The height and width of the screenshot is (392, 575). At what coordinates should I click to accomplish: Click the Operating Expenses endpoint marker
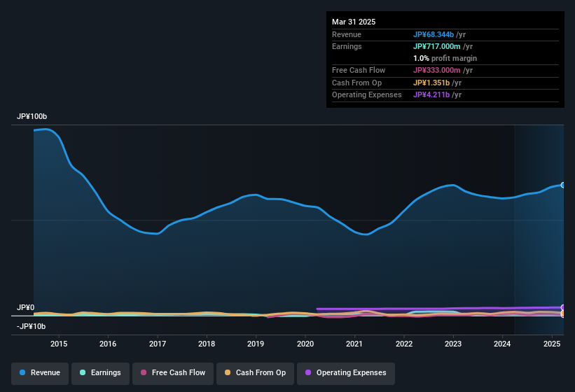click(563, 307)
